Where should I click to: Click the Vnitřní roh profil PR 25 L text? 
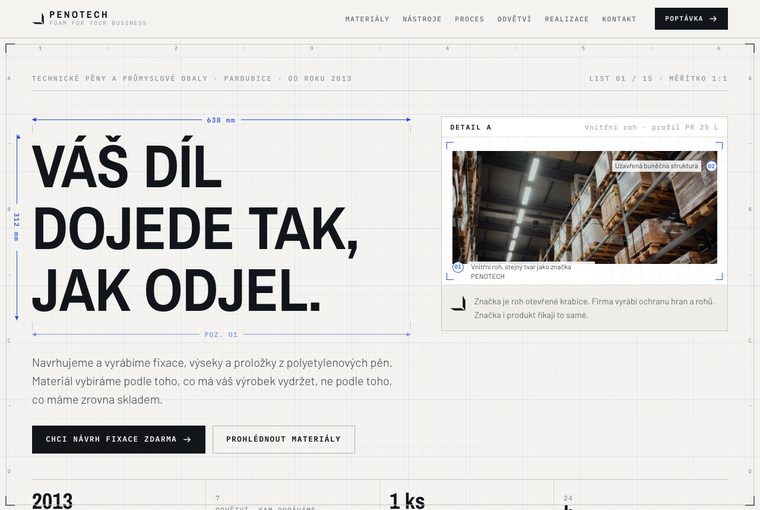click(x=651, y=128)
